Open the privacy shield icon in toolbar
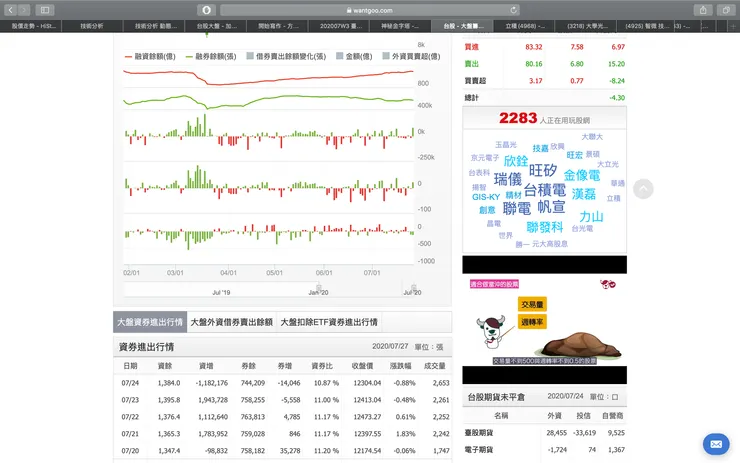740x463 pixels. point(206,9)
